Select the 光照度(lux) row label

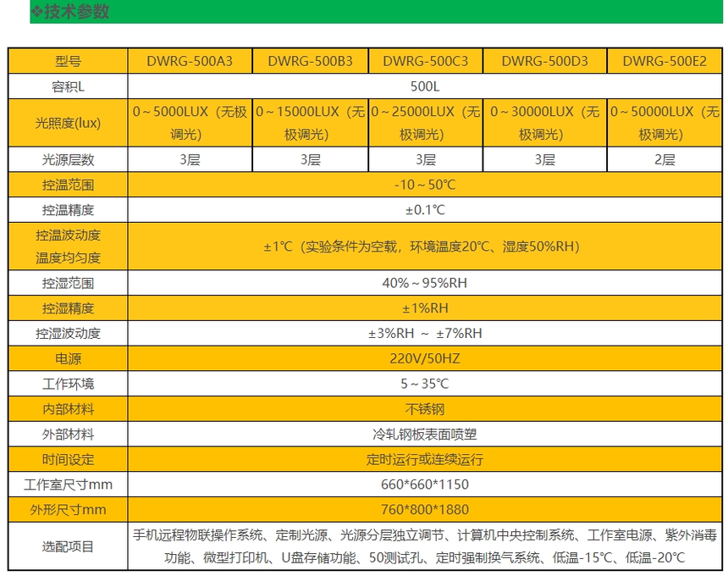pyautogui.click(x=69, y=123)
